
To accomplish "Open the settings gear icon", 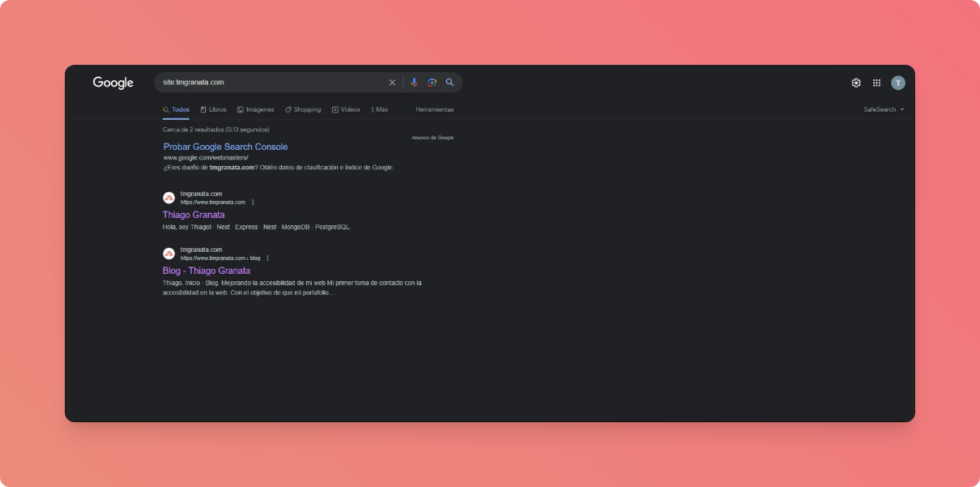I will pos(856,83).
